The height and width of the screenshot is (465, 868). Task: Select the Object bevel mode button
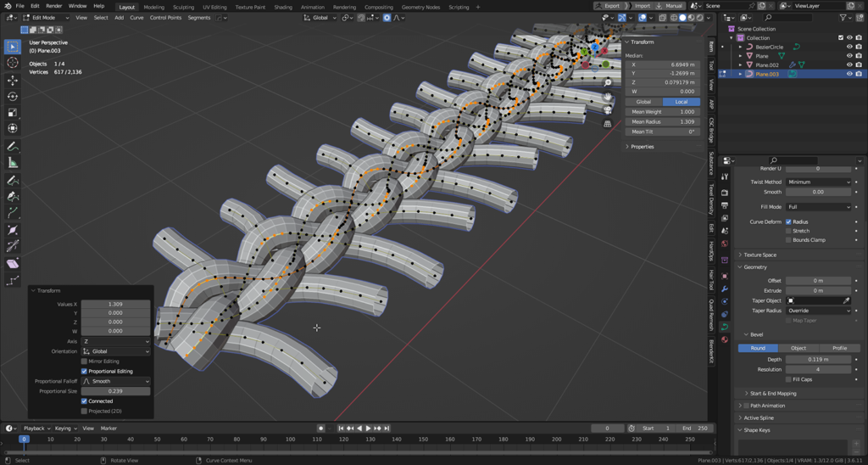(798, 348)
